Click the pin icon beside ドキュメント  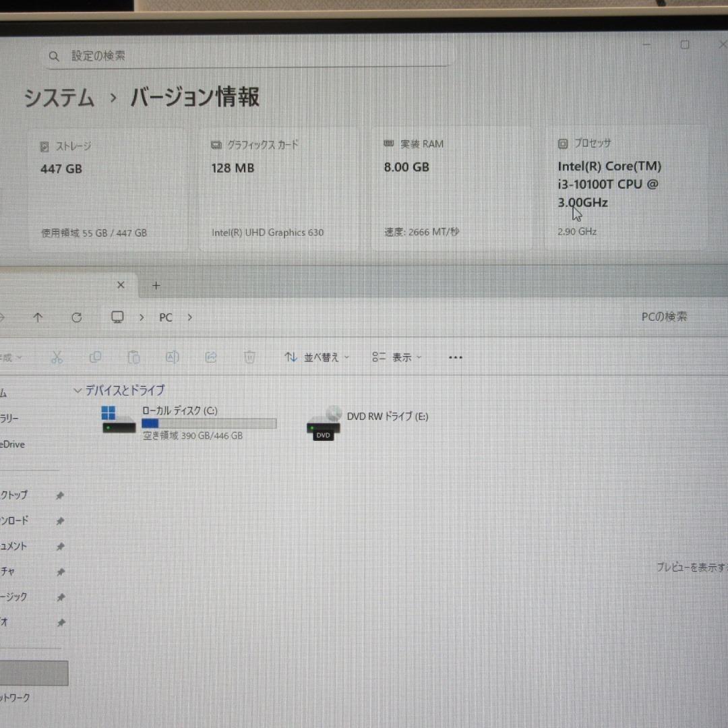click(60, 546)
